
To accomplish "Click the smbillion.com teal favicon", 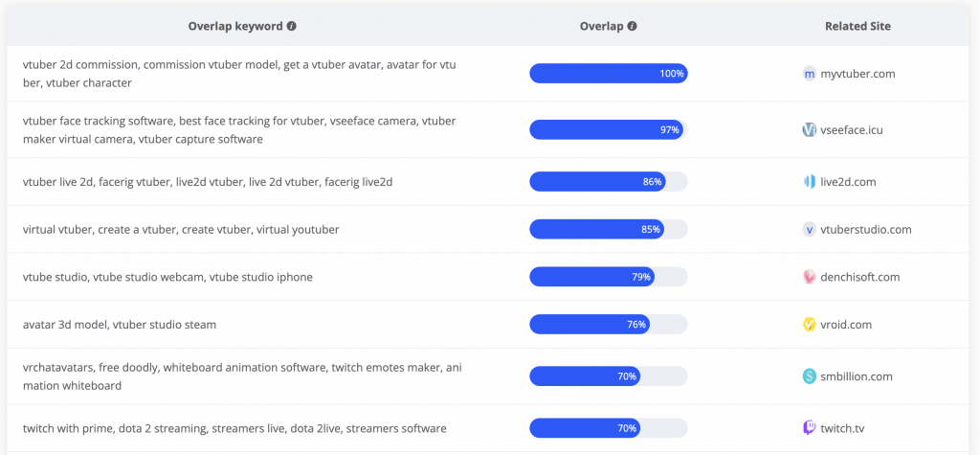I will [810, 376].
